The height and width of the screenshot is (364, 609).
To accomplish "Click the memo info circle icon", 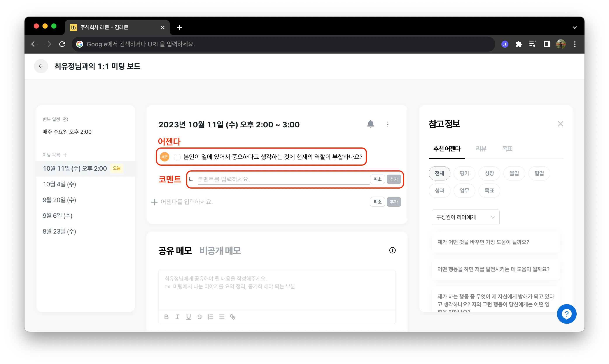I will [392, 250].
